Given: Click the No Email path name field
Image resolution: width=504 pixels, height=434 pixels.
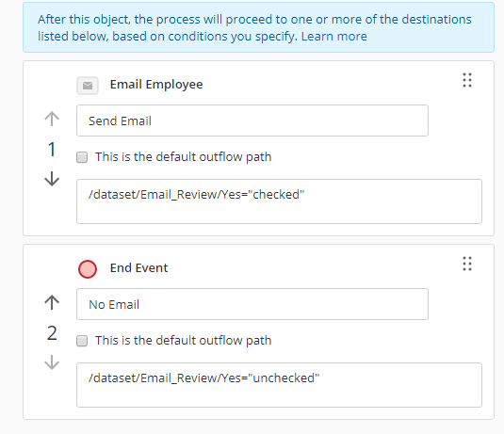Looking at the screenshot, I should click(x=252, y=304).
